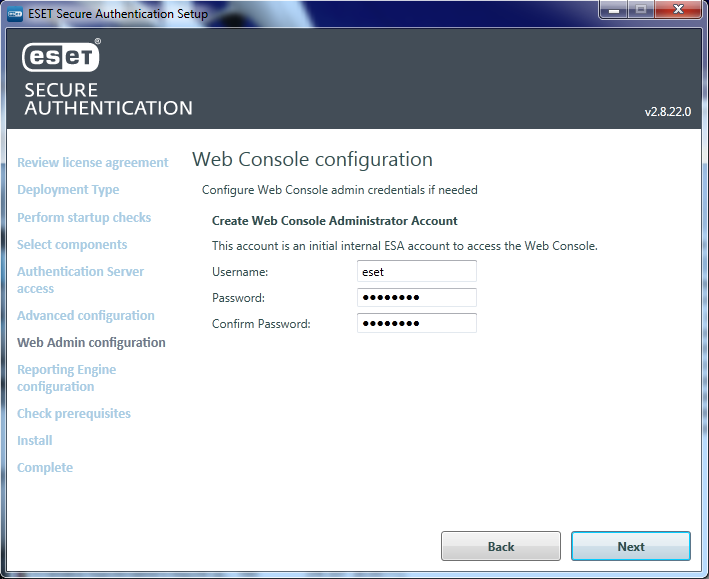Click 'Configure Web Console admin credentials' text
Screen dimensions: 709x579
point(340,190)
